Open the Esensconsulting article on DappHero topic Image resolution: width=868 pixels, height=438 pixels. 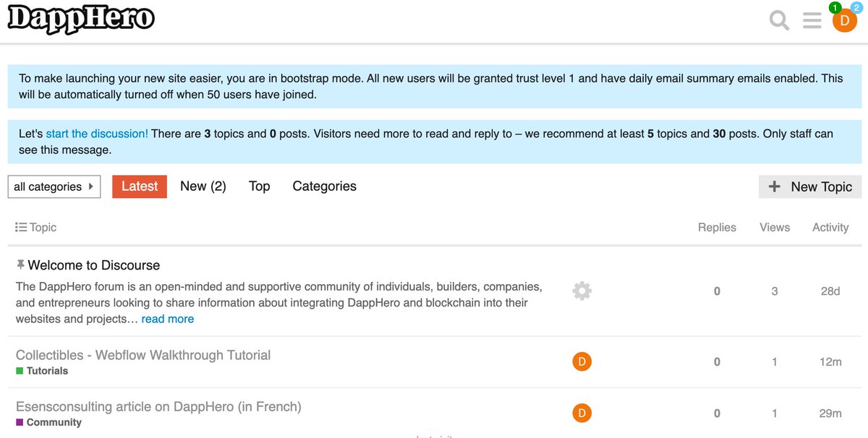click(x=158, y=406)
